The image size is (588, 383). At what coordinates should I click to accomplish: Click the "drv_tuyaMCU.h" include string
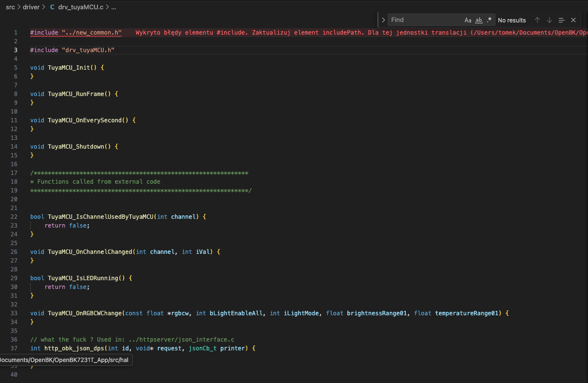click(88, 50)
